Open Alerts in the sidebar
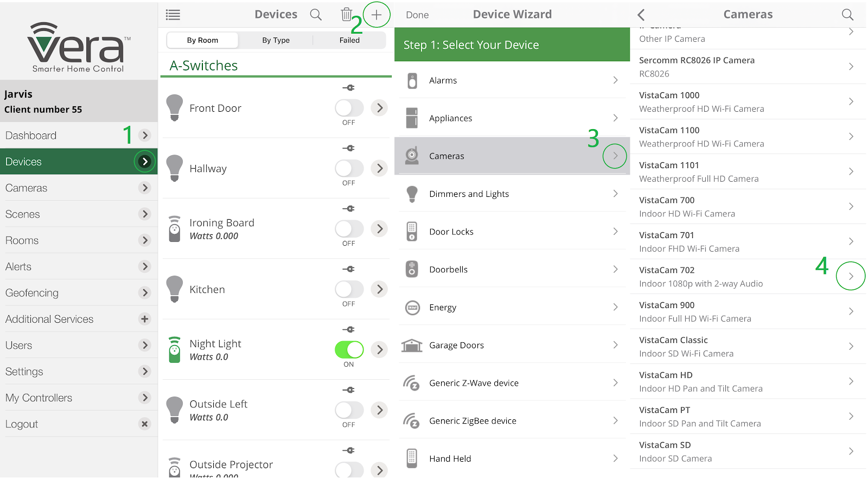The width and height of the screenshot is (868, 479). (79, 266)
